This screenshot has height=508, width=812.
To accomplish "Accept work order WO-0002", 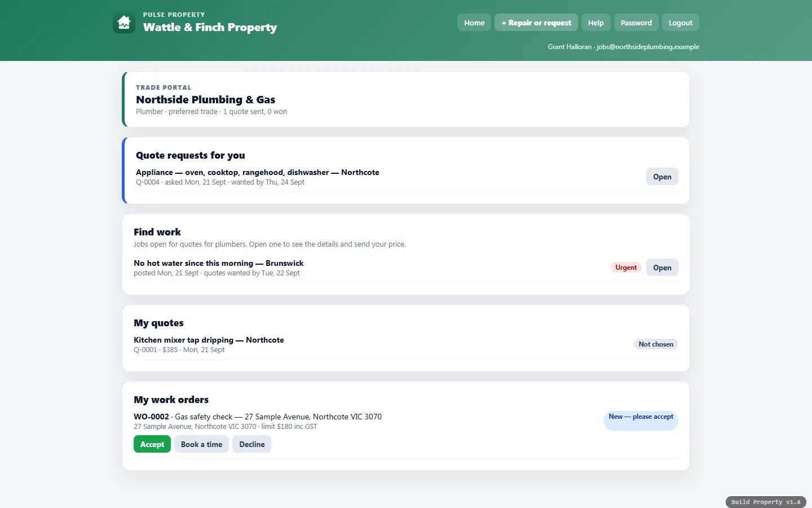I will 152,444.
